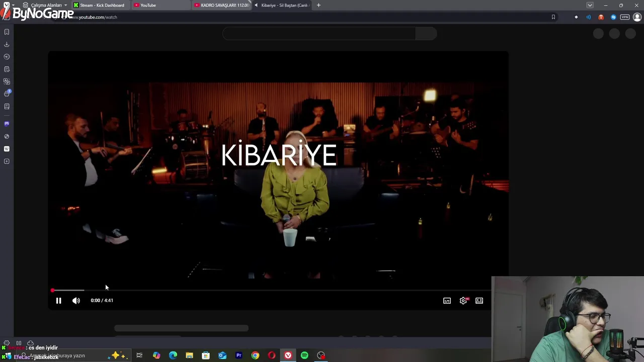Open the video settings gear
Image resolution: width=644 pixels, height=362 pixels.
[463, 301]
